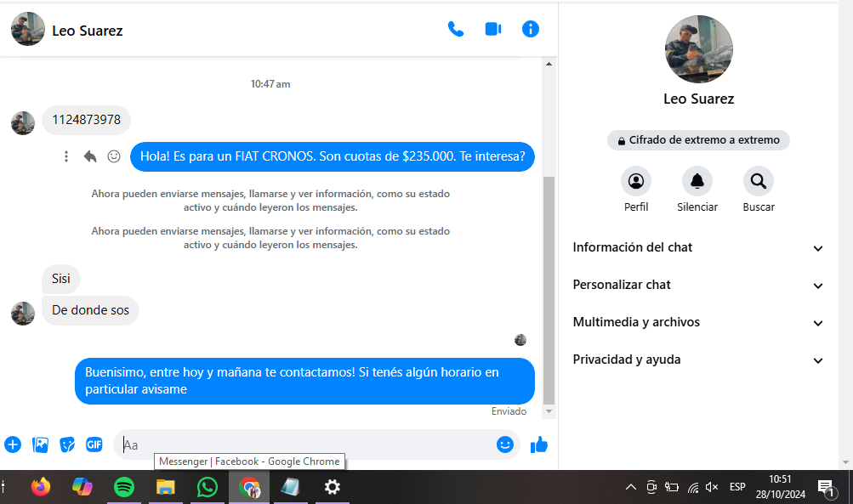Attach a photo or file to message

click(x=40, y=445)
